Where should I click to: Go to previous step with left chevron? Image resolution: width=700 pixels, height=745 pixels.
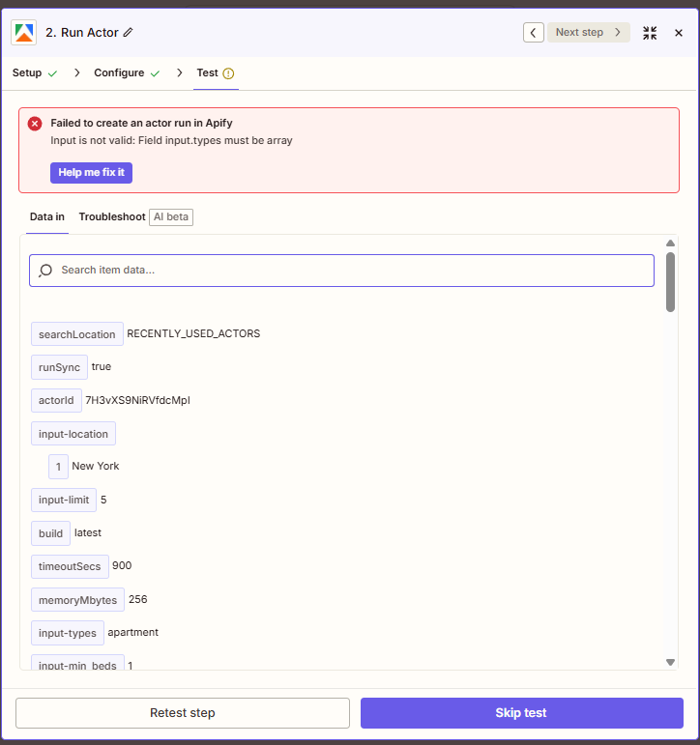(534, 33)
